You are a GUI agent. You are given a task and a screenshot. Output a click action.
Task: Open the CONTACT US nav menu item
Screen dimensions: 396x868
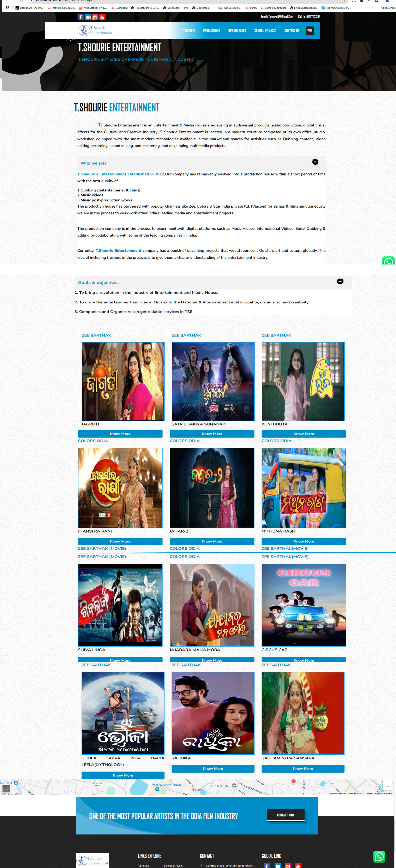pyautogui.click(x=292, y=31)
